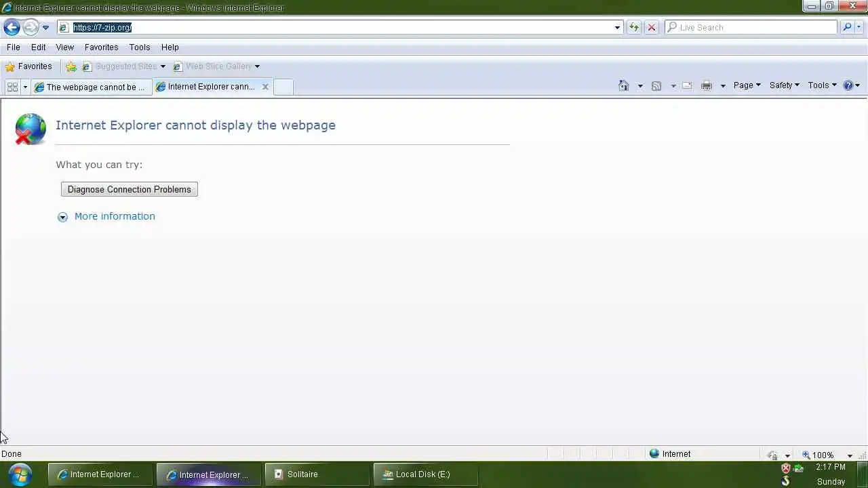Open the recent pages dropdown beside Forward
This screenshot has height=488, width=868.
pos(45,28)
